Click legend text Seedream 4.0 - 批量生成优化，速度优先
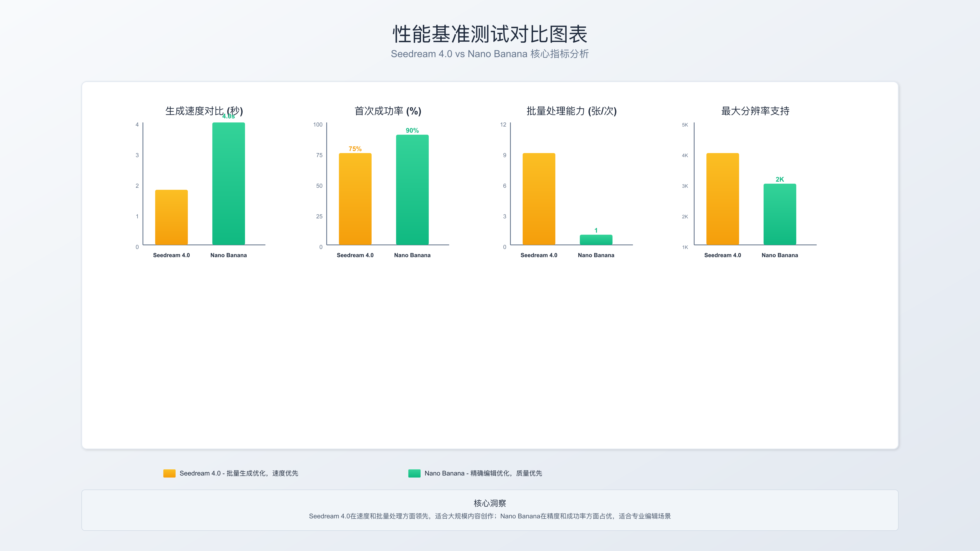The width and height of the screenshot is (980, 551). click(239, 473)
